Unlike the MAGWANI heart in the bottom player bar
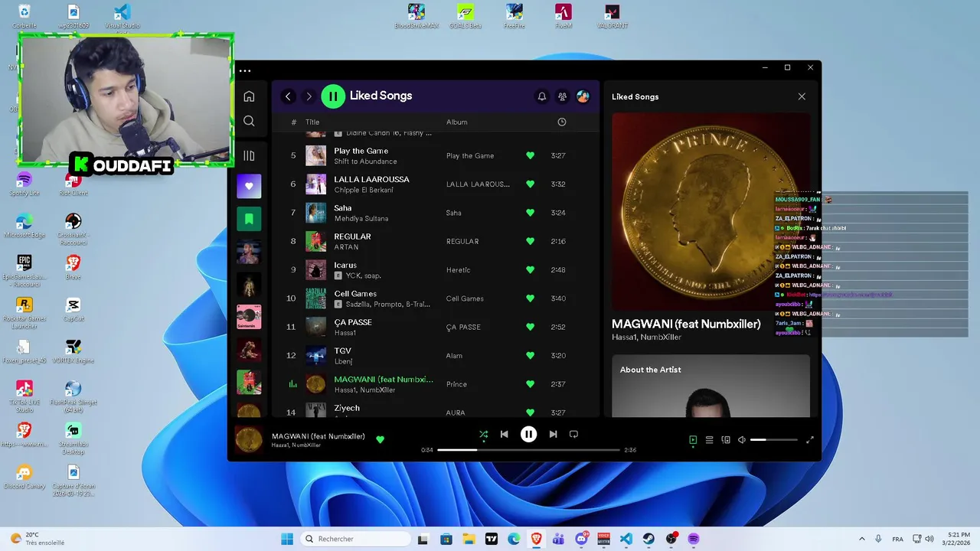980x551 pixels. [380, 439]
